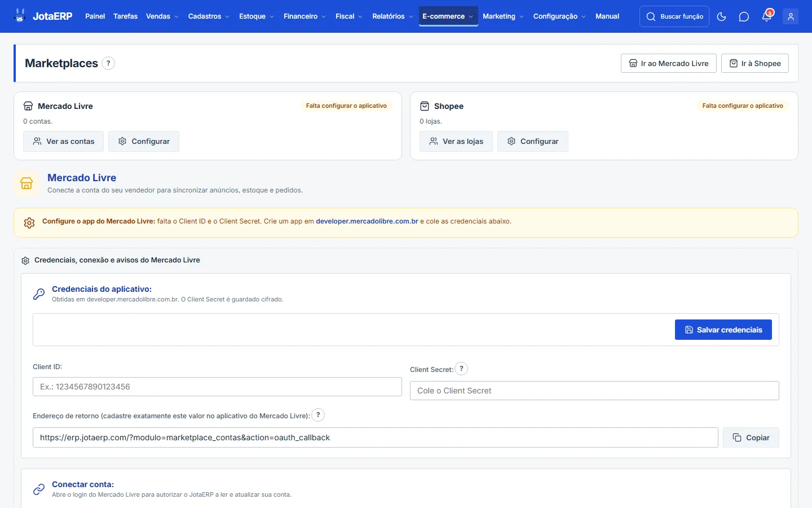Open the Marketing menu
Screen dimensions: 812x508
pyautogui.click(x=503, y=16)
